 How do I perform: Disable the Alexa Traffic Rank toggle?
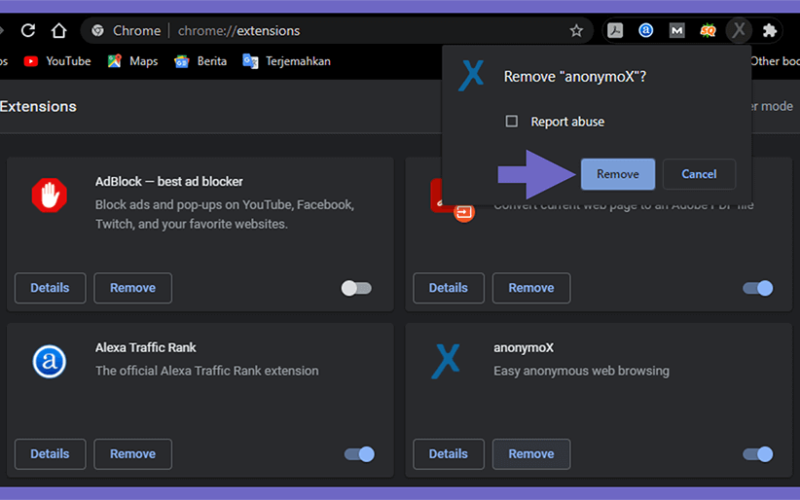pos(359,454)
